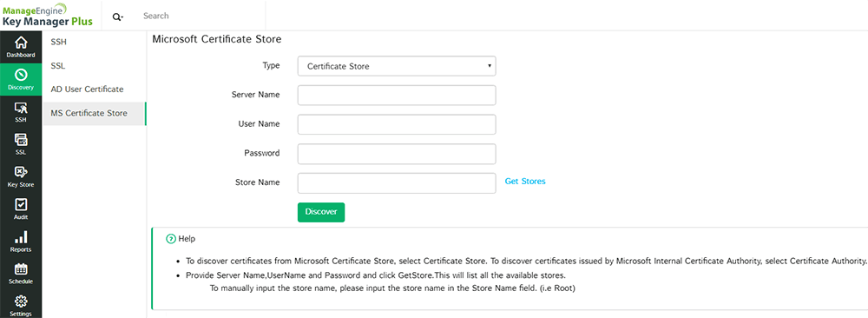Image resolution: width=868 pixels, height=318 pixels.
Task: Click the Get Stores link
Action: pos(525,182)
